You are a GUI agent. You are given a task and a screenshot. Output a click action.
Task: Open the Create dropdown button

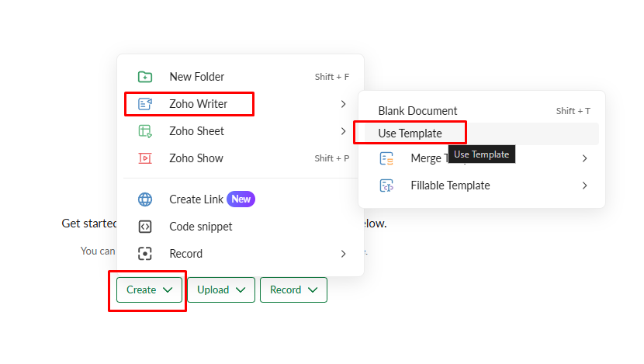(150, 289)
